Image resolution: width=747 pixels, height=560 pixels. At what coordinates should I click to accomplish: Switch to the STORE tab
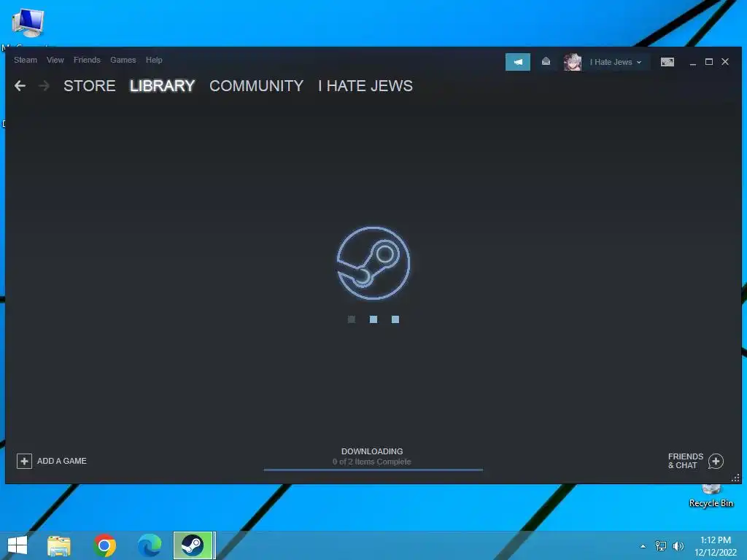tap(90, 86)
